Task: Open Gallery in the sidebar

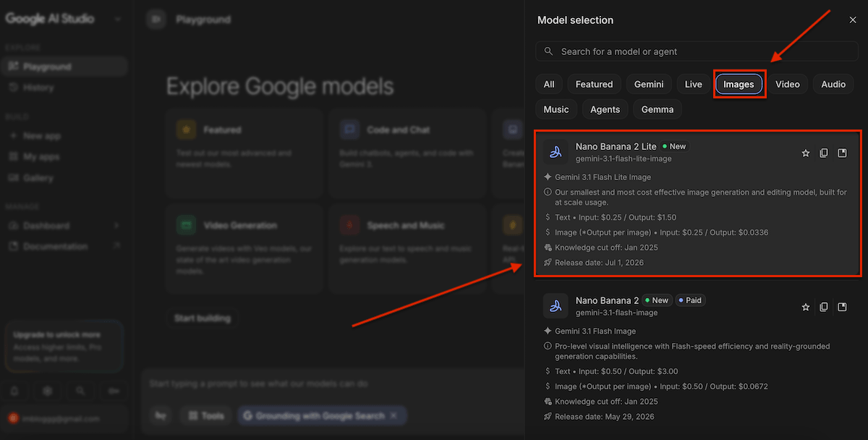Action: [x=65, y=178]
